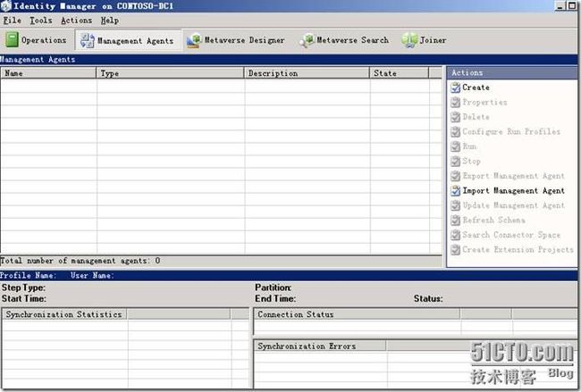
Task: Select the Stop action label
Action: pyautogui.click(x=471, y=161)
